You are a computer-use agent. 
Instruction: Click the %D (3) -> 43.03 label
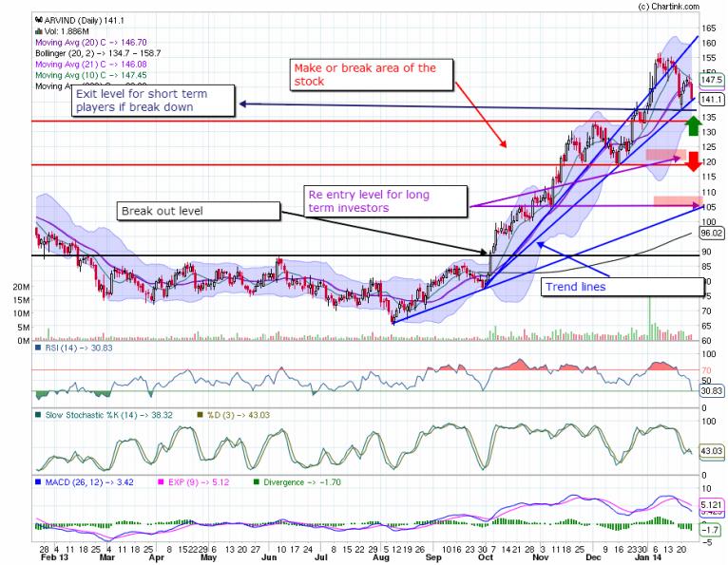(239, 415)
